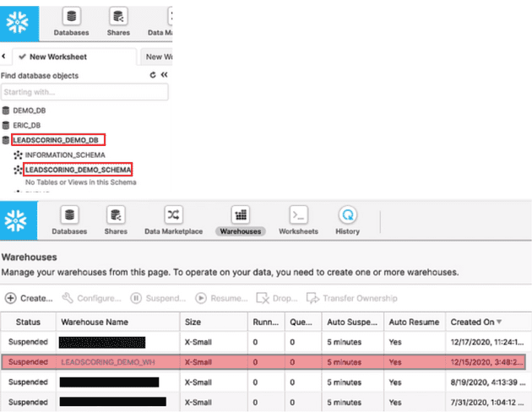Select the warehouse created 7/31/2020

pos(266,402)
